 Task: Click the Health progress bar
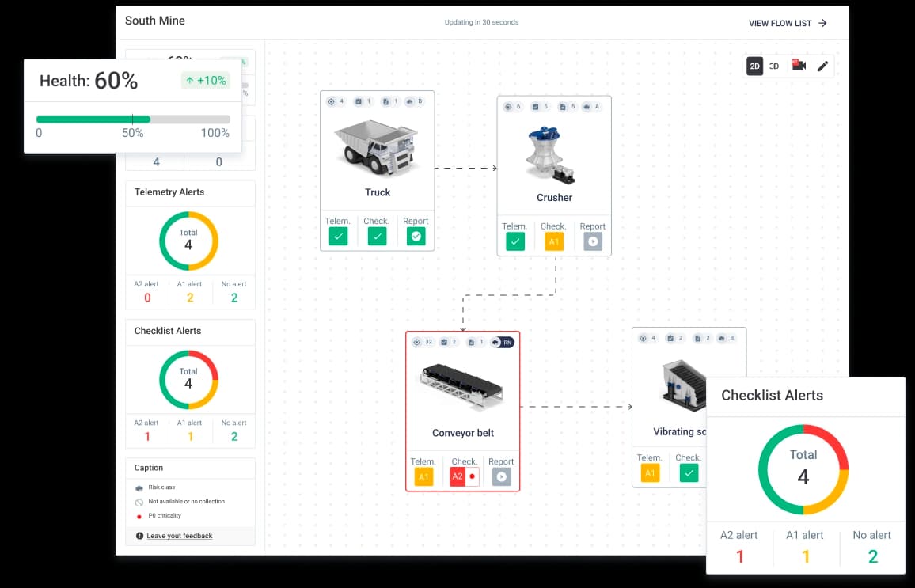click(x=133, y=119)
